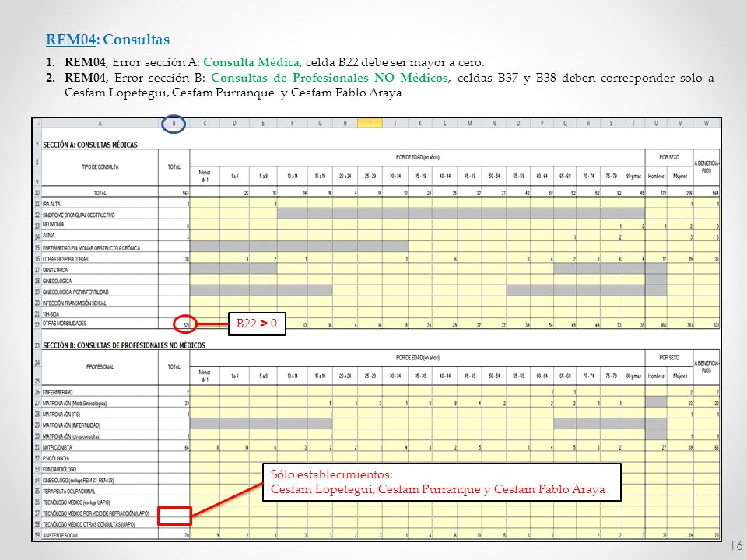
Task: Click 'POR EDAD (en años)' header in Sección A
Action: 417,157
